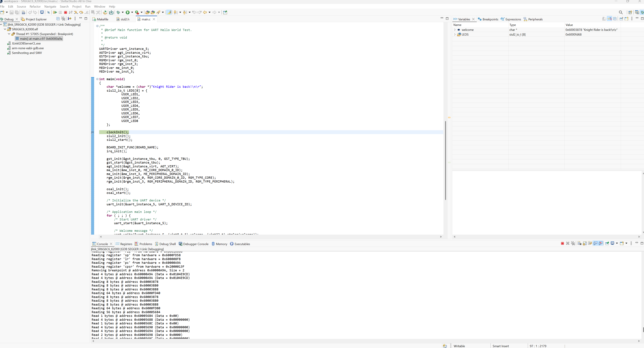The height and width of the screenshot is (348, 644).
Task: Click the Skip All Breakpoints icon
Action: tap(49, 12)
